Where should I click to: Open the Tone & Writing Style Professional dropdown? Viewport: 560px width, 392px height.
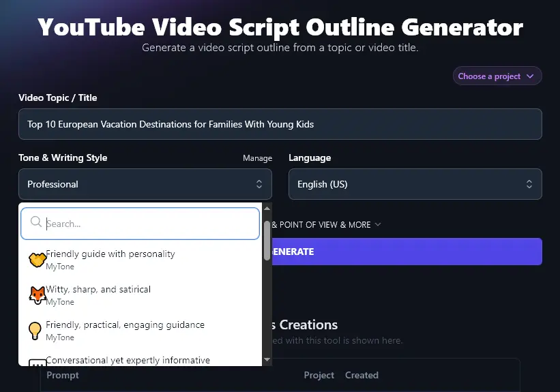(145, 184)
